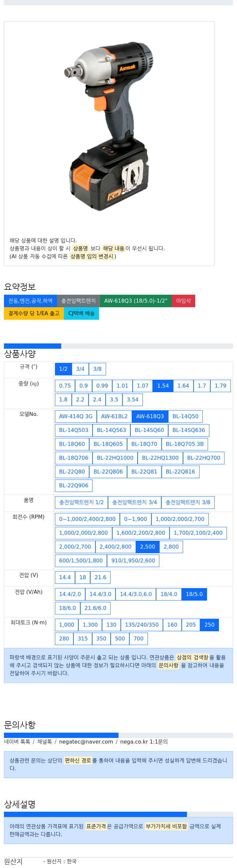The width and height of the screenshot is (237, 868).
Task: Select model AW-618L2
Action: coord(114,417)
